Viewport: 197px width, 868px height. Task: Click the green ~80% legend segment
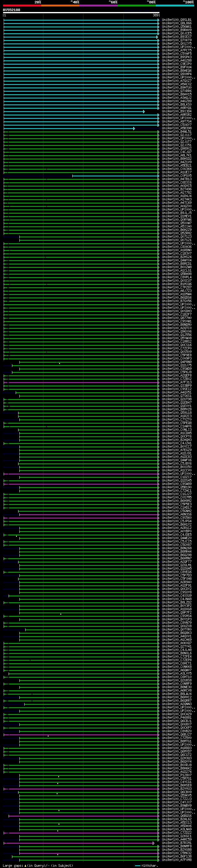click(x=137, y=6)
